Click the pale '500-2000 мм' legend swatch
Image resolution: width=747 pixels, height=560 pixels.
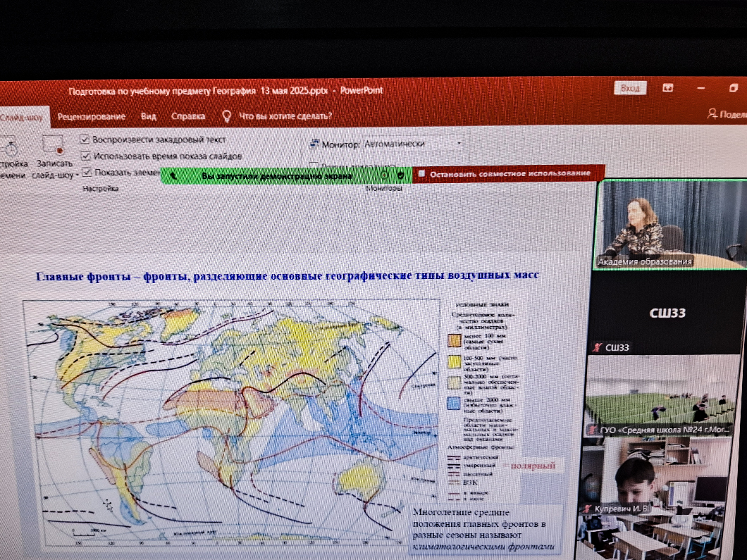point(455,383)
